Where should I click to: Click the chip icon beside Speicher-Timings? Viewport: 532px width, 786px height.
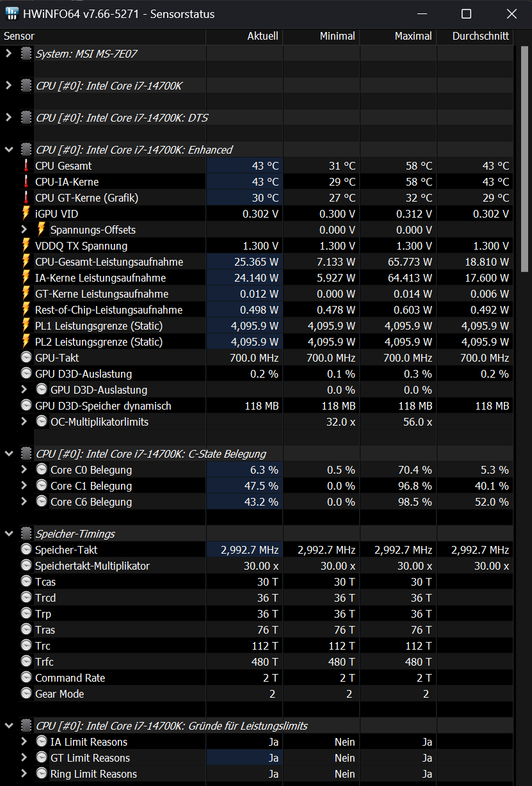26,534
